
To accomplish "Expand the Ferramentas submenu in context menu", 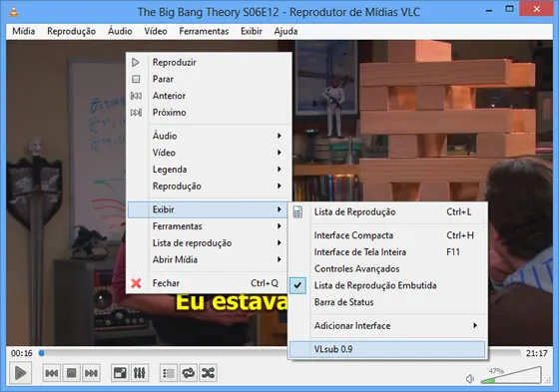I will click(208, 226).
